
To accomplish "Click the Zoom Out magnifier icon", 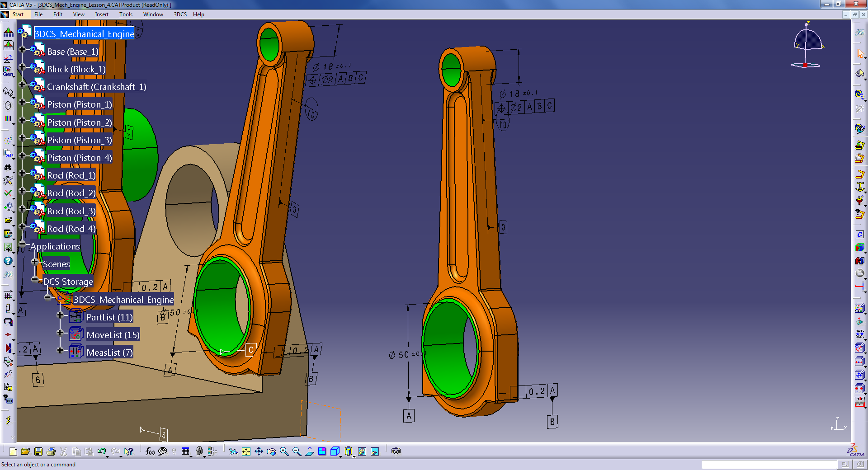I will coord(297,451).
